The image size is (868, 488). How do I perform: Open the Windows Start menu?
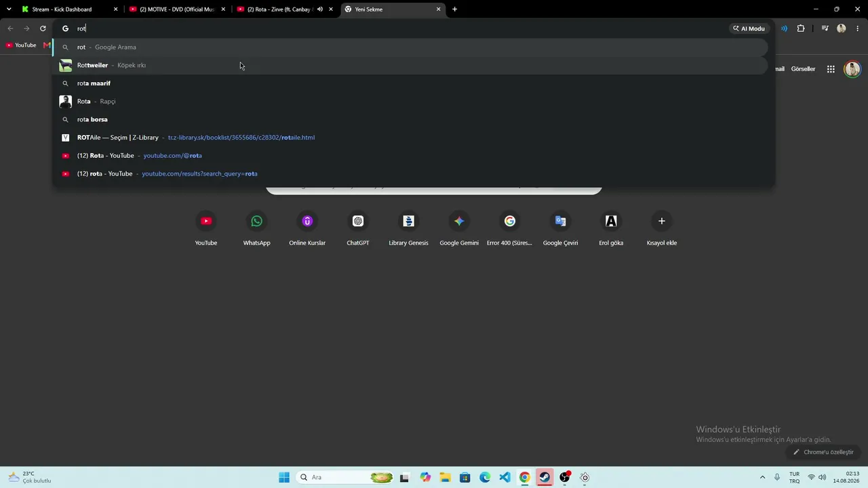tap(284, 477)
